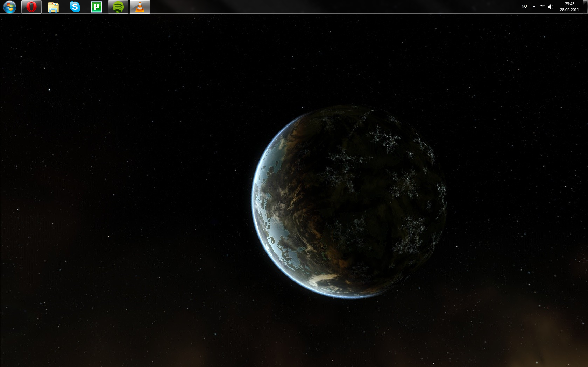588x367 pixels.
Task: Launch Opera browser from taskbar
Action: [31, 7]
